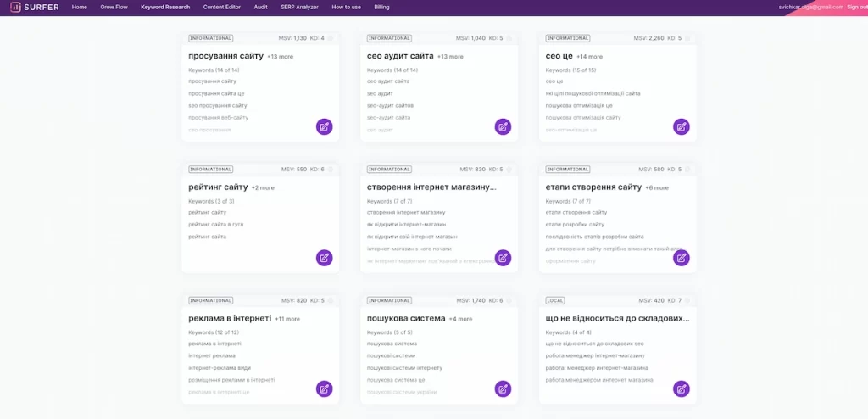The image size is (868, 419).
Task: Open content editor for сео це card
Action: (682, 127)
